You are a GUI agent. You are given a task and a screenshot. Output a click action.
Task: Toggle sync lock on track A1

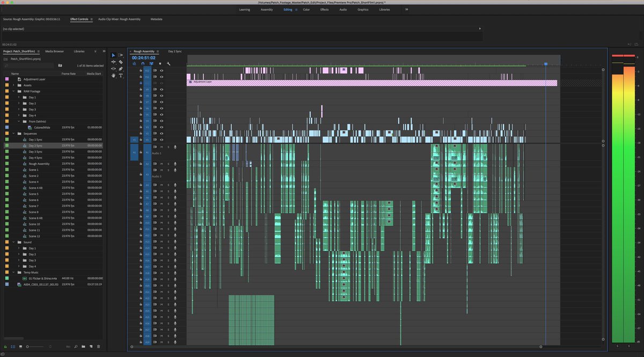[155, 147]
